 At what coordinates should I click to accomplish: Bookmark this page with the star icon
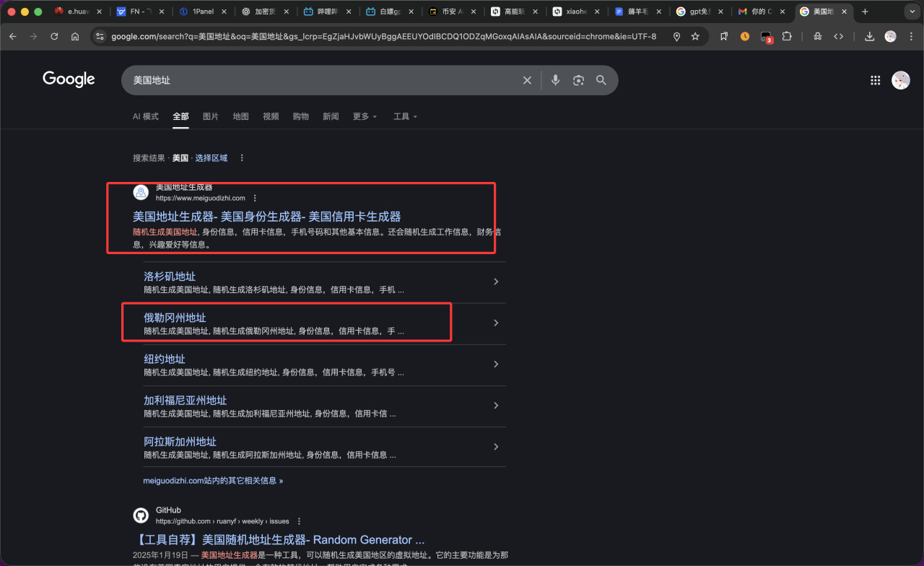pyautogui.click(x=695, y=36)
